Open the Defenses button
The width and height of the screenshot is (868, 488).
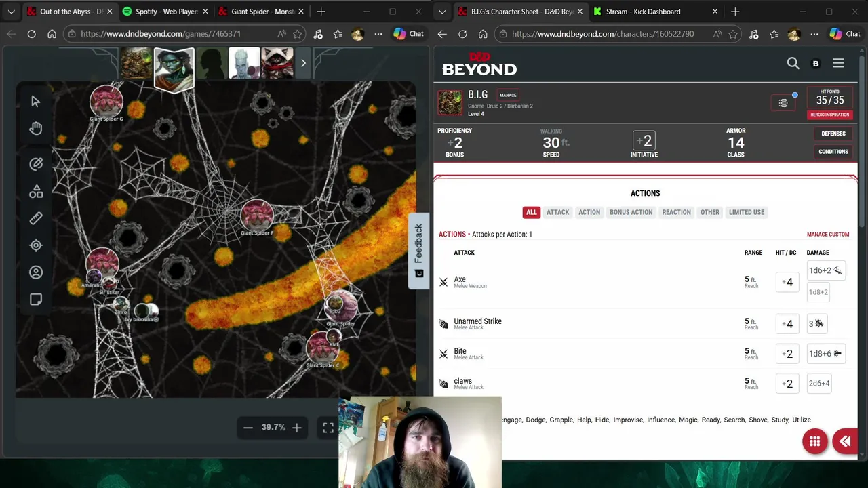pos(833,134)
